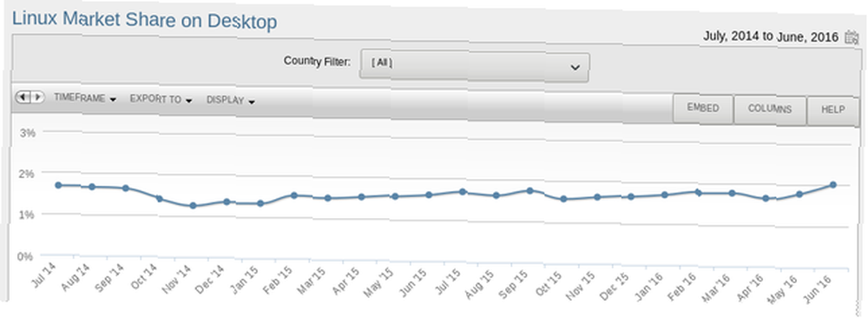Select the Oct '14 data point
Viewport: 868px width, 318px height.
(160, 198)
